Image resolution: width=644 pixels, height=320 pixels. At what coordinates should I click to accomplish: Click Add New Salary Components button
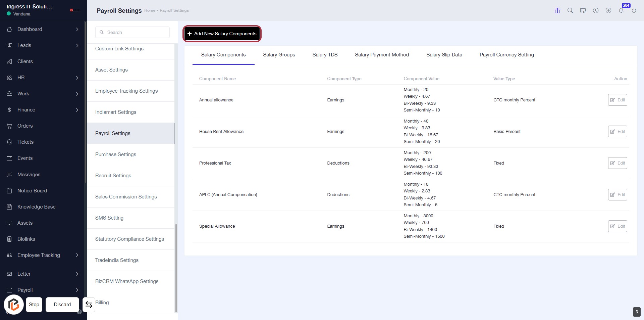click(222, 34)
